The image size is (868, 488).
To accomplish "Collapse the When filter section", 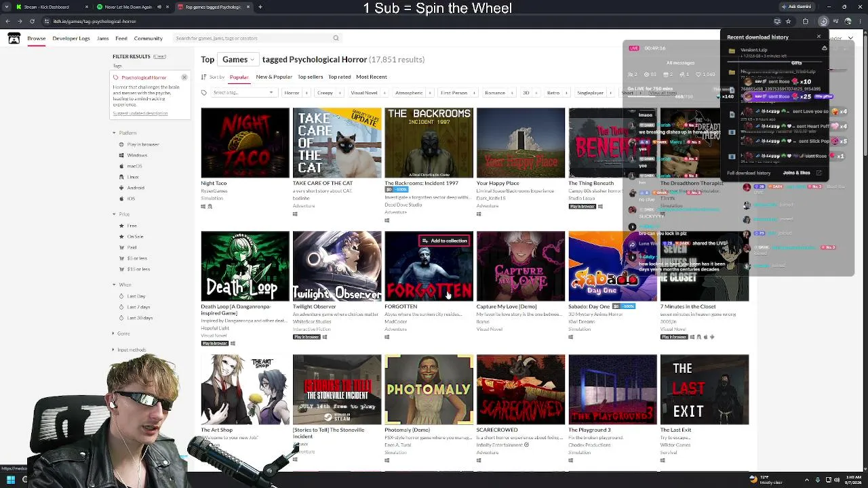I will click(x=123, y=285).
